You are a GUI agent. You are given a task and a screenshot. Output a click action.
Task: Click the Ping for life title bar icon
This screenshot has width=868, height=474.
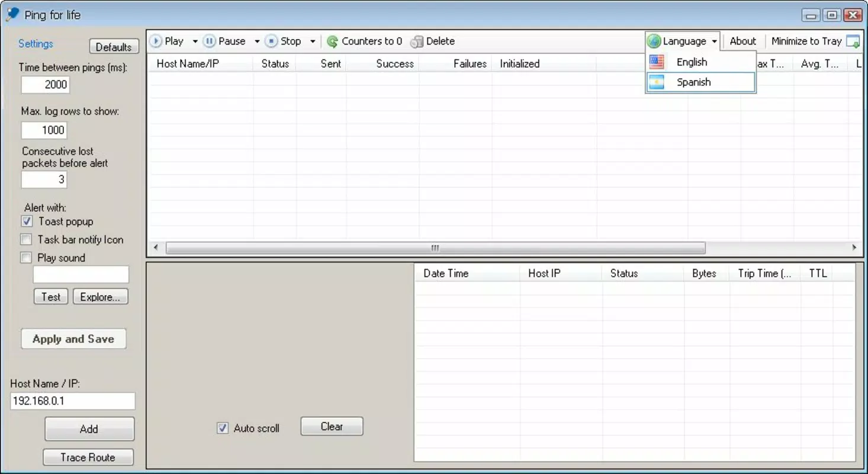pos(12,15)
